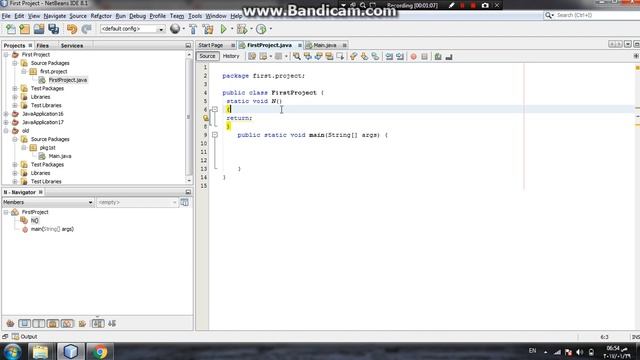Viewport: 640px width, 360px height.
Task: Click the Build Project hammer icon
Action: [x=193, y=29]
